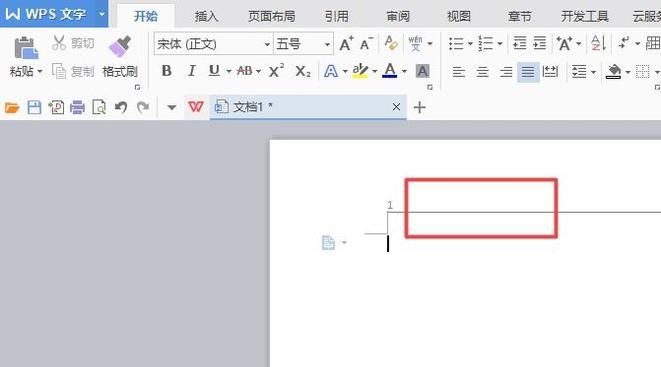661x367 pixels.
Task: Click the text effects outlined A icon
Action: (330, 71)
